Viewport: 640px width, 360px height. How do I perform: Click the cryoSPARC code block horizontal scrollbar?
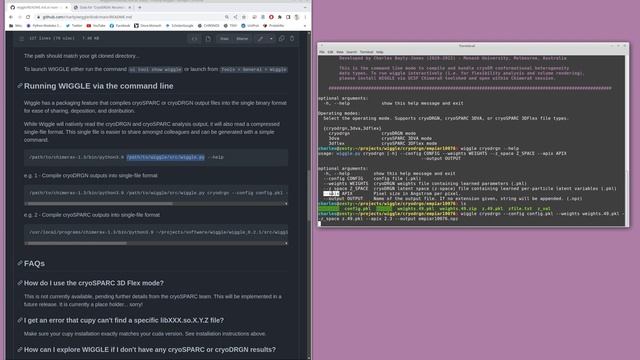77,243
